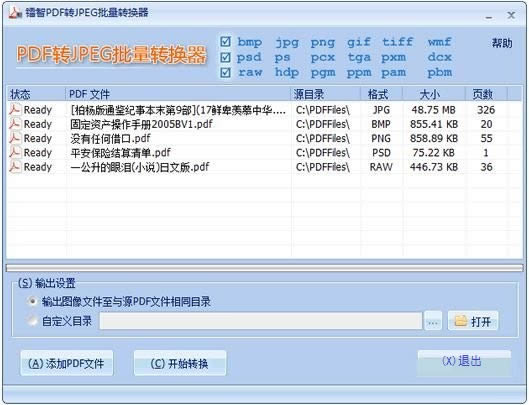Uncheck the raw row checkbox

pyautogui.click(x=225, y=73)
